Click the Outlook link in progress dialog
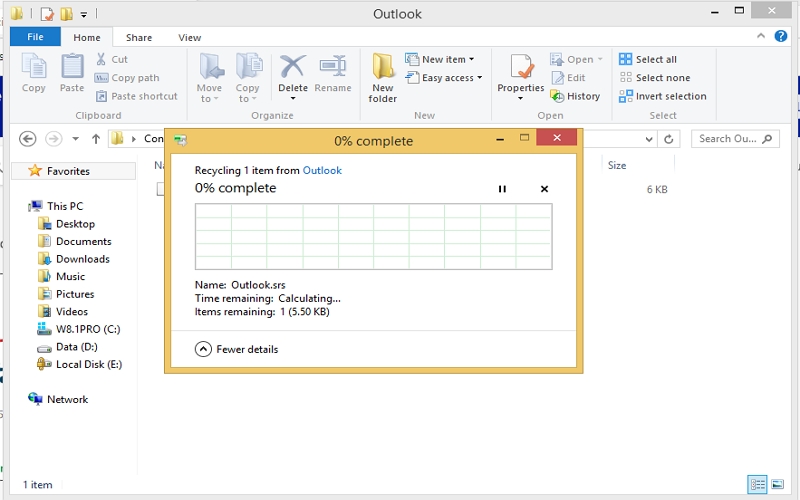 pyautogui.click(x=322, y=171)
